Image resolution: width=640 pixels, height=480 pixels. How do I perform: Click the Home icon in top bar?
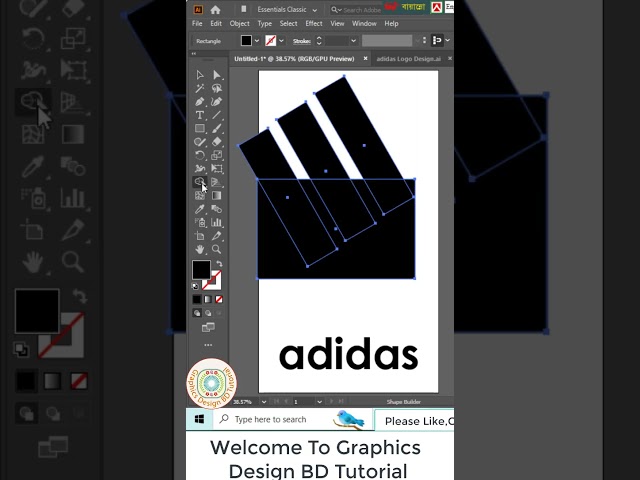pyautogui.click(x=216, y=10)
